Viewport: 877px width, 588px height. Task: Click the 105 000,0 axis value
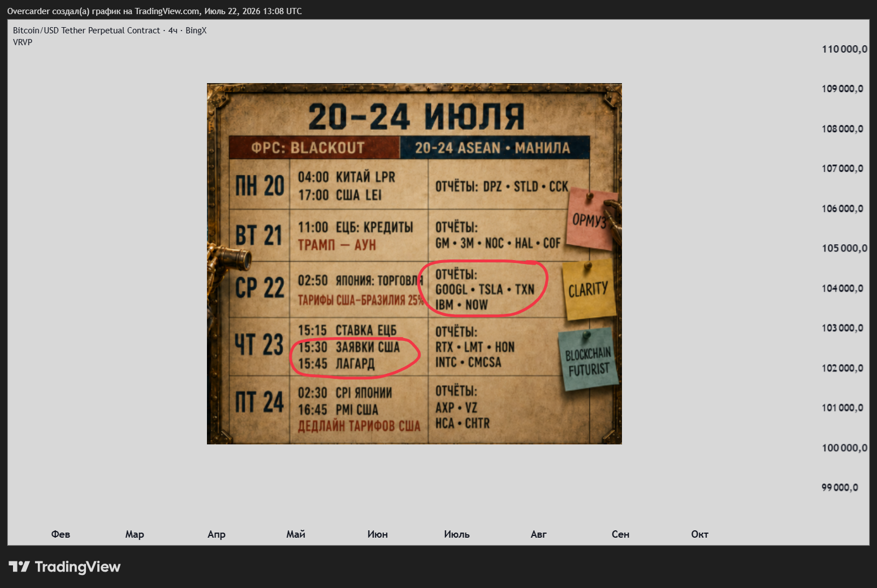844,248
